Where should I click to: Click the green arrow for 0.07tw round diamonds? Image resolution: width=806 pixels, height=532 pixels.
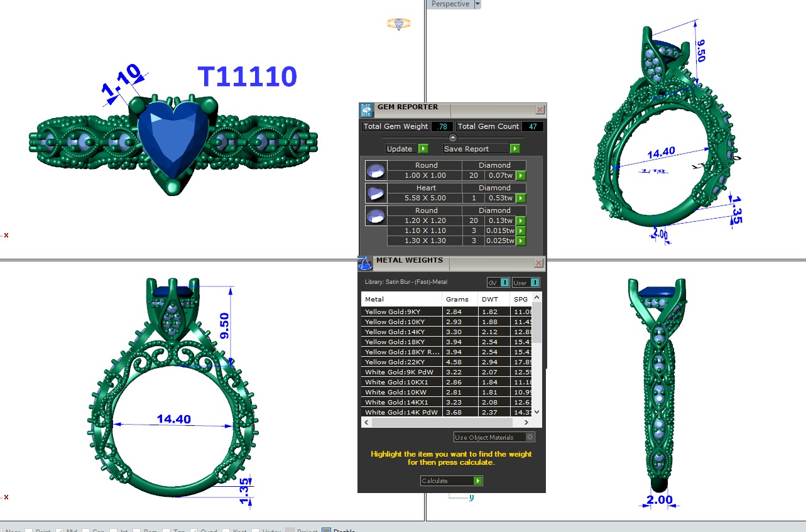tap(520, 176)
